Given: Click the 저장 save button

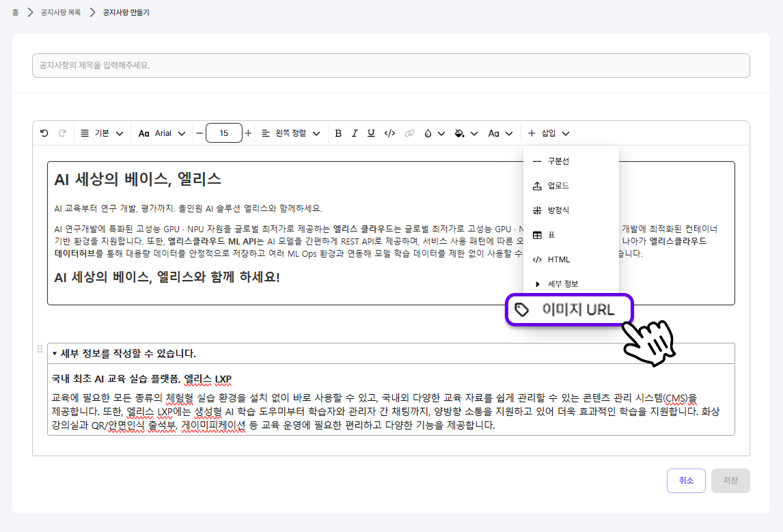Looking at the screenshot, I should click(x=730, y=481).
